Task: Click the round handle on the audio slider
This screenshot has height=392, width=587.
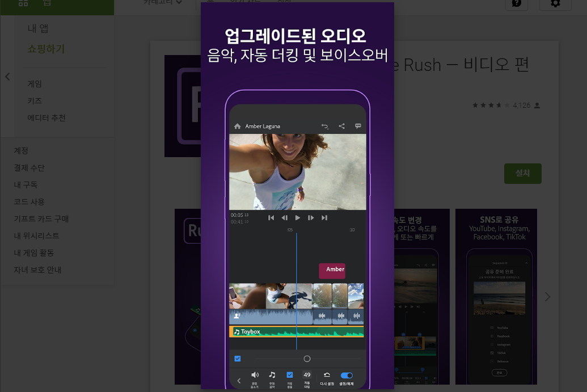Action: coord(307,359)
